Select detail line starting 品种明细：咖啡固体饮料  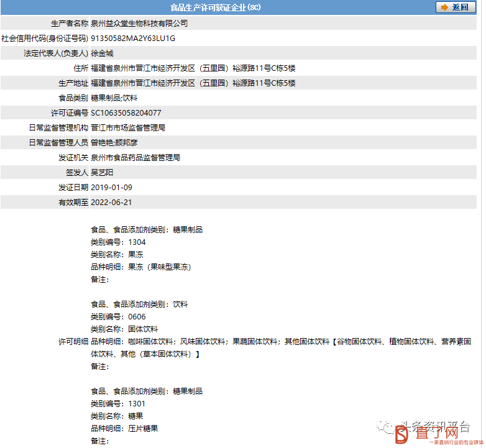[281, 341]
